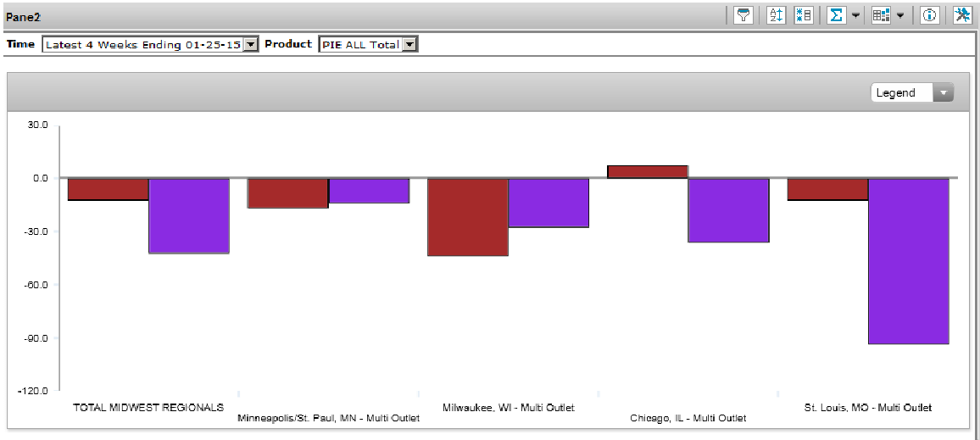Image resolution: width=980 pixels, height=440 pixels.
Task: Click the positive red bar for Chicago
Action: [x=648, y=171]
